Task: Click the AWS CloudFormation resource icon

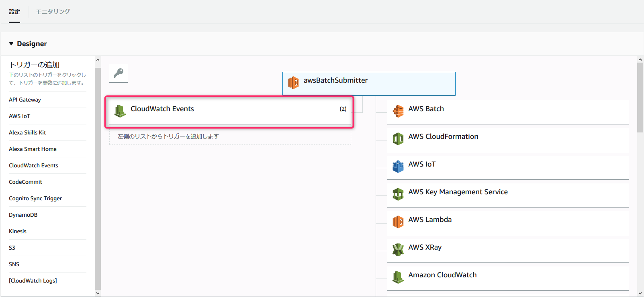Action: [x=398, y=139]
